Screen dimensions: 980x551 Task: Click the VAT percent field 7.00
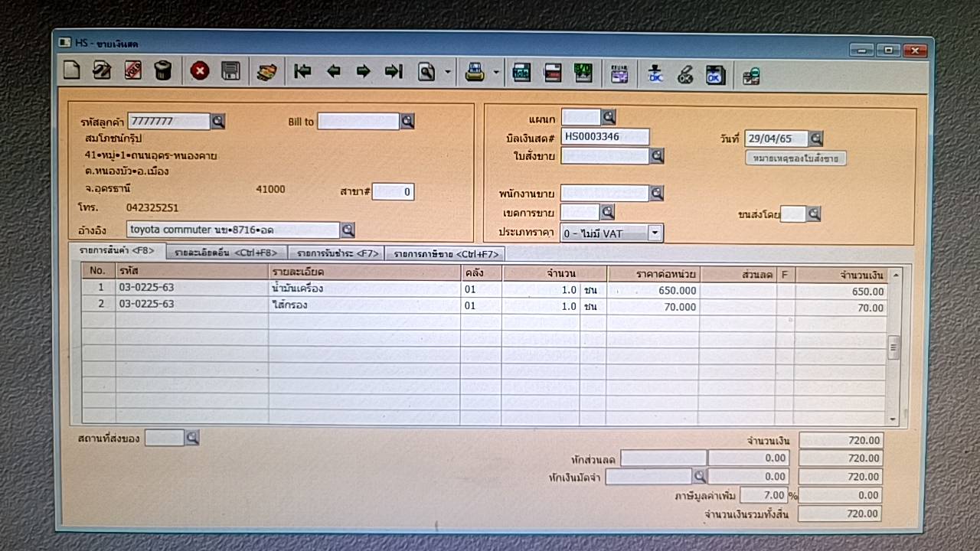point(763,495)
